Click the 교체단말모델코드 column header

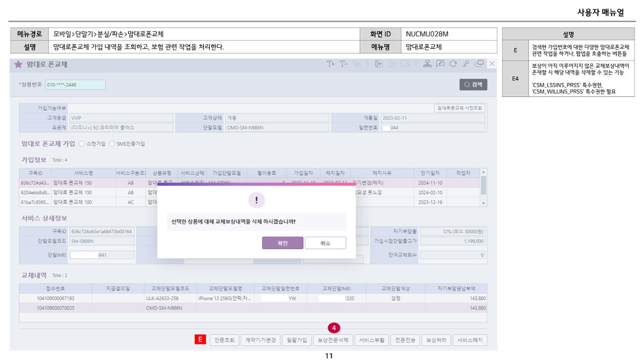click(170, 288)
